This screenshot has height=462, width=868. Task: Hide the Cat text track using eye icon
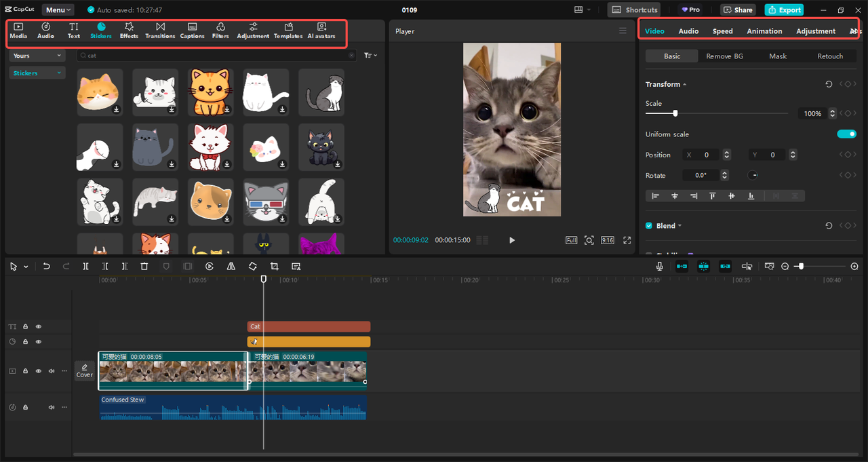point(39,326)
